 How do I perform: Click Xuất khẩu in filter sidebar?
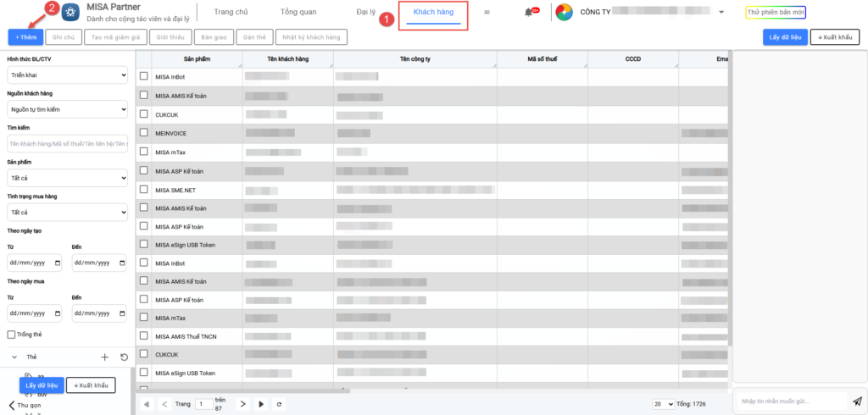point(91,385)
